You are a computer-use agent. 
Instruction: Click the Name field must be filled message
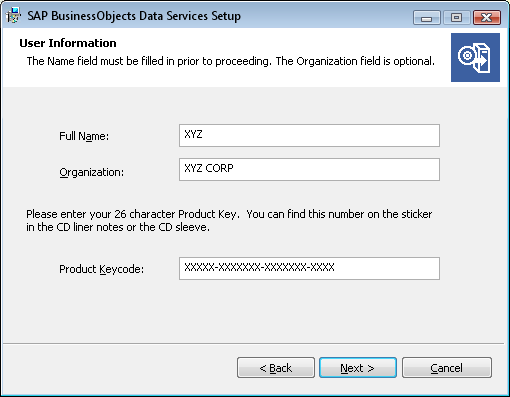click(231, 61)
